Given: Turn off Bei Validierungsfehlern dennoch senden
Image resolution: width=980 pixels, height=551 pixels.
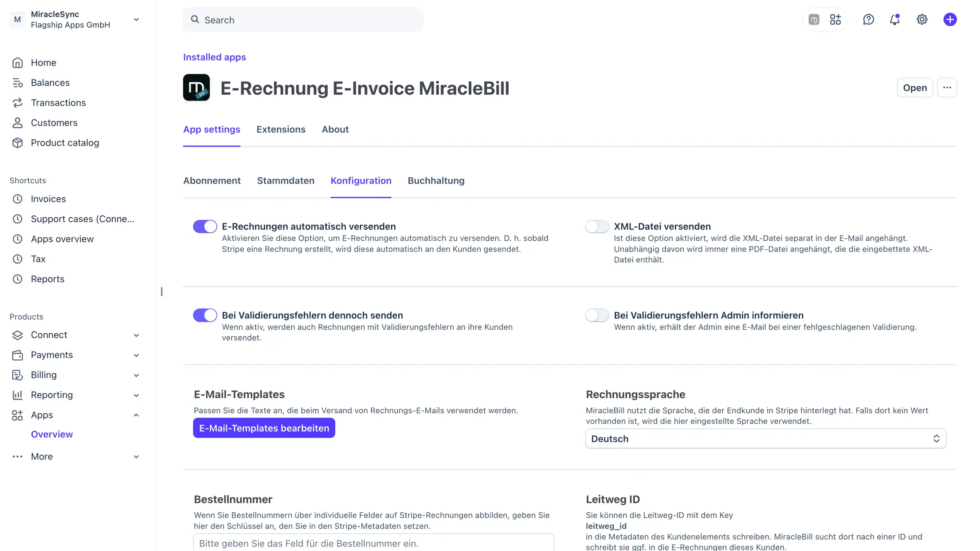Looking at the screenshot, I should click(205, 315).
